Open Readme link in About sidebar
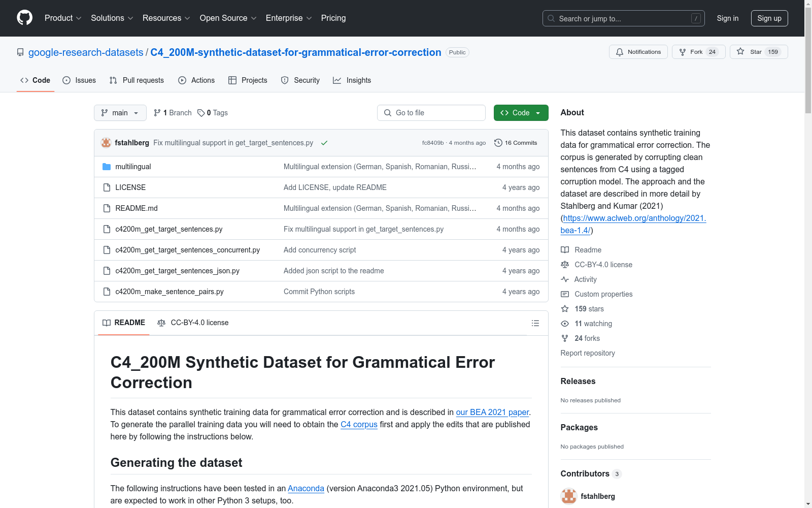Screen dimensions: 812x508 pos(581,250)
